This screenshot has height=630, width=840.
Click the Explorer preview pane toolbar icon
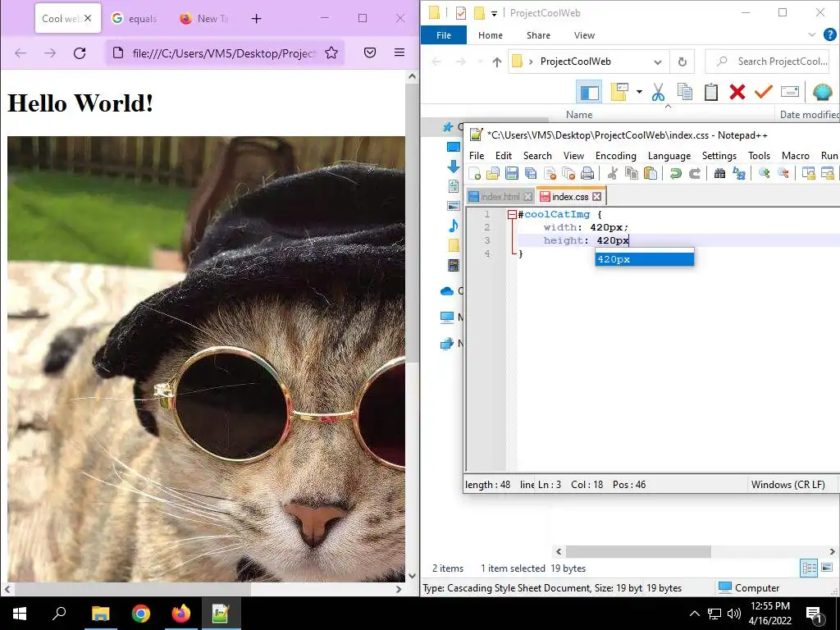pyautogui.click(x=589, y=92)
